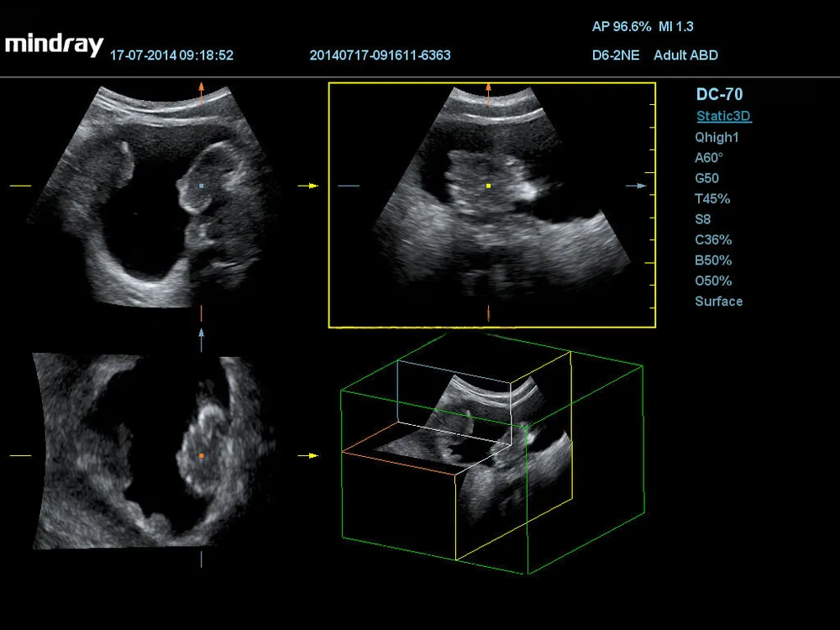
Task: Click the orange square center marker
Action: tap(202, 456)
